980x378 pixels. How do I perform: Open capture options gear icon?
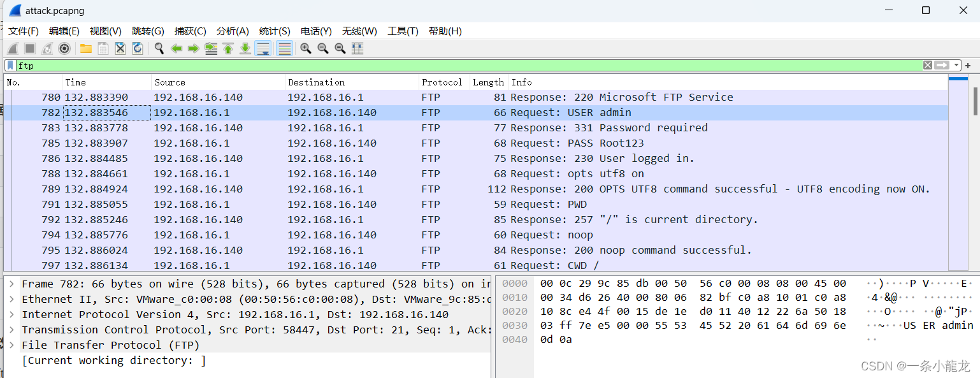(64, 48)
